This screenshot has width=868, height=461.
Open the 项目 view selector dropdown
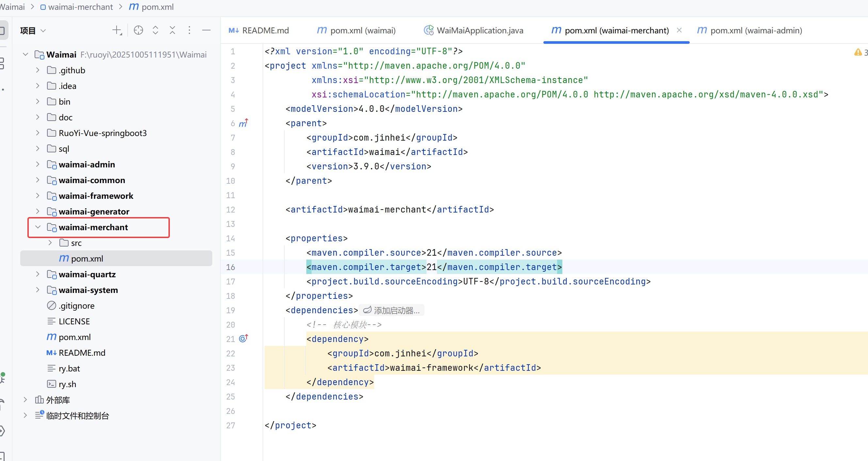click(33, 31)
